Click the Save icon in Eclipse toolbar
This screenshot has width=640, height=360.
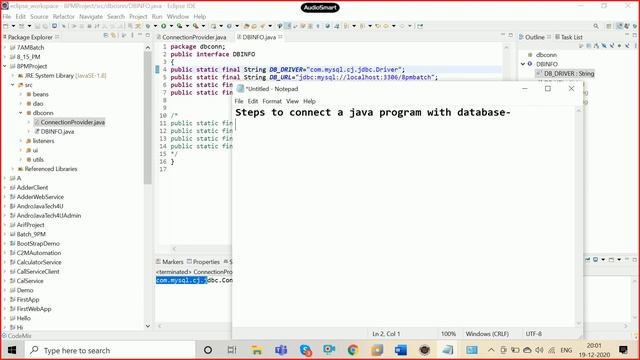[x=37, y=26]
